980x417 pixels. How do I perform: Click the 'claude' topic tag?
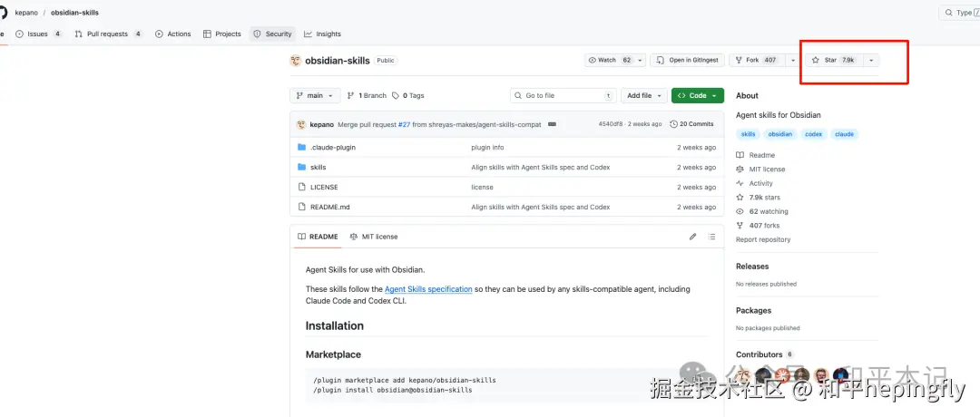pyautogui.click(x=845, y=134)
